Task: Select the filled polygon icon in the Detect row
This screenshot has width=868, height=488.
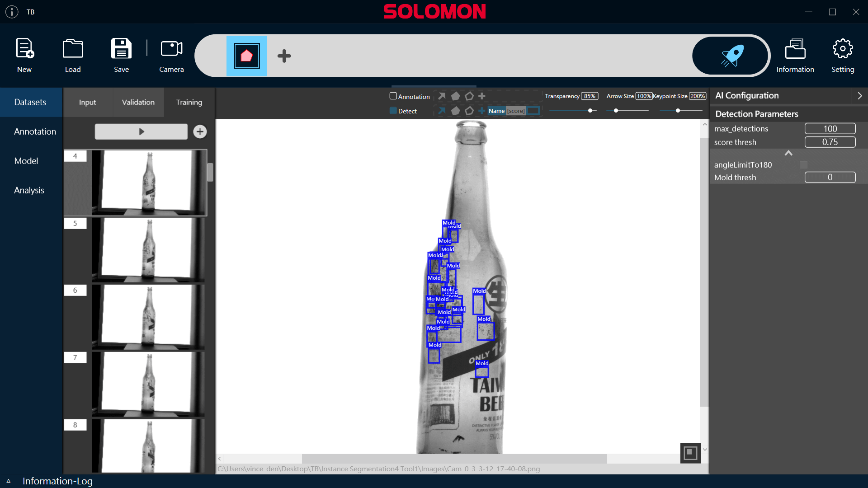Action: coord(455,111)
